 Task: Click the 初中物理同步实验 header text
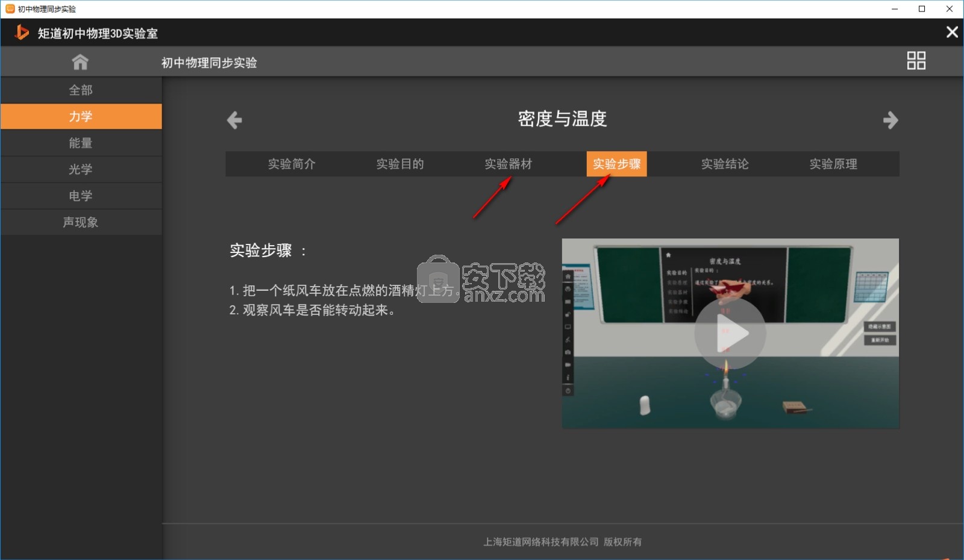(x=209, y=63)
